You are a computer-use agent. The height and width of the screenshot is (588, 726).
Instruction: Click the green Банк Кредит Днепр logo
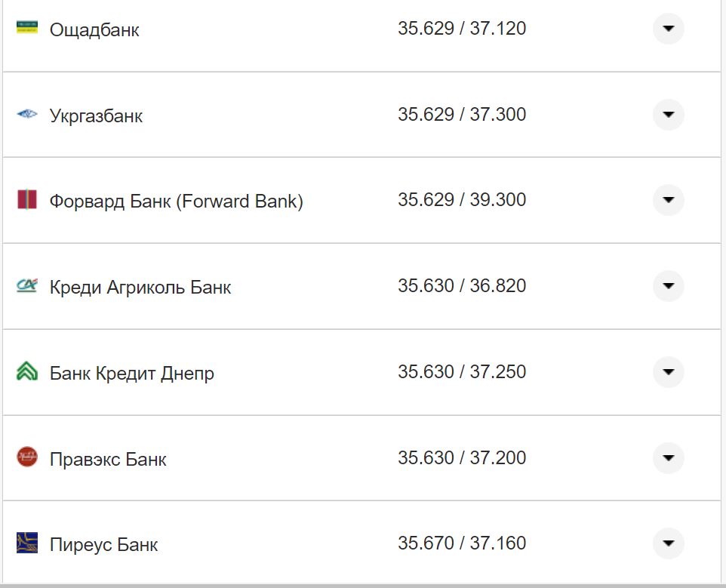tap(26, 372)
